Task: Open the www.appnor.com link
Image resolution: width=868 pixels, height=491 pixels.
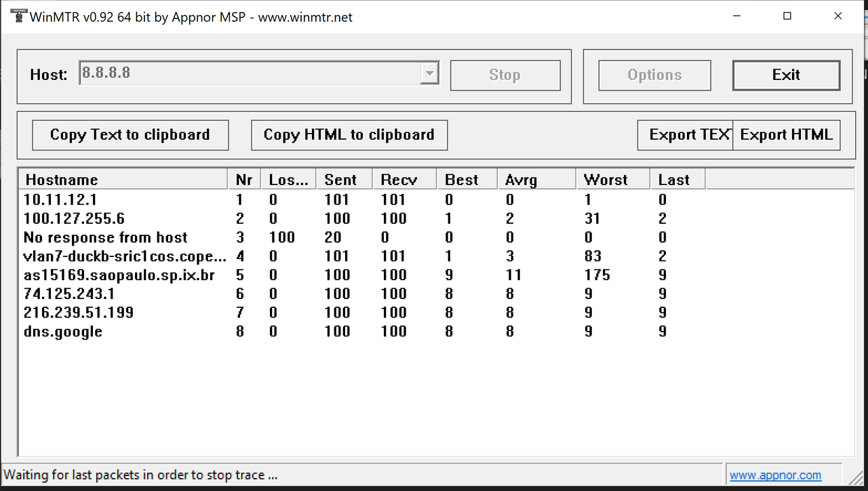Action: click(775, 475)
